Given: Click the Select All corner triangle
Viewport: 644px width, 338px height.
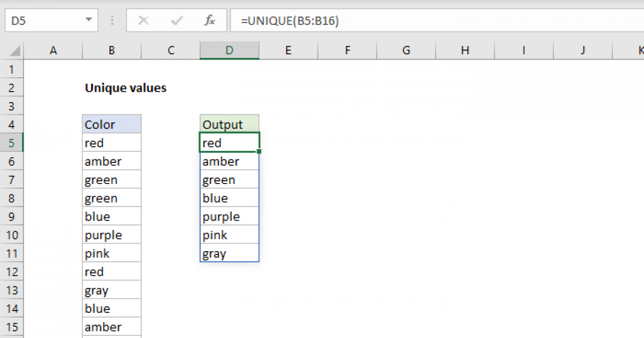Looking at the screenshot, I should [16, 51].
